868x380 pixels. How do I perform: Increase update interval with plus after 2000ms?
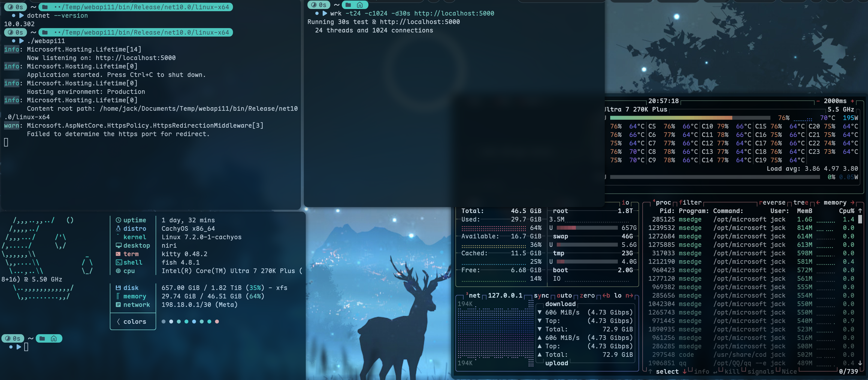tap(852, 101)
